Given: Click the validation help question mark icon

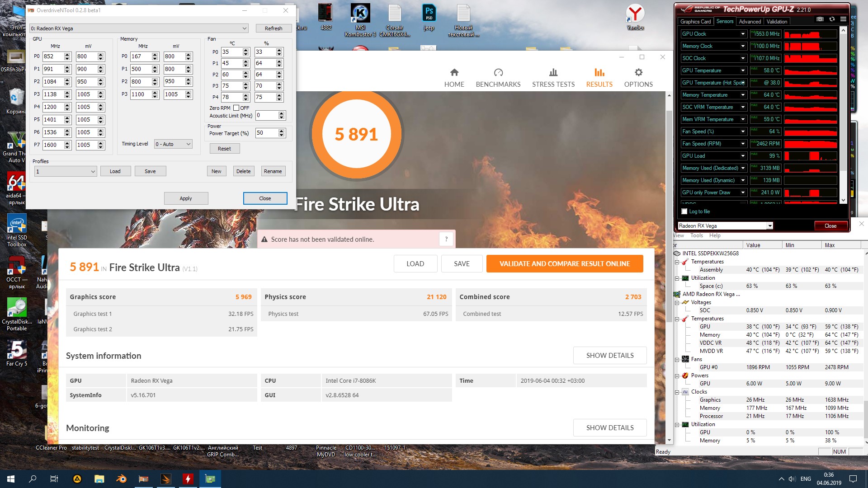Looking at the screenshot, I should tap(446, 239).
